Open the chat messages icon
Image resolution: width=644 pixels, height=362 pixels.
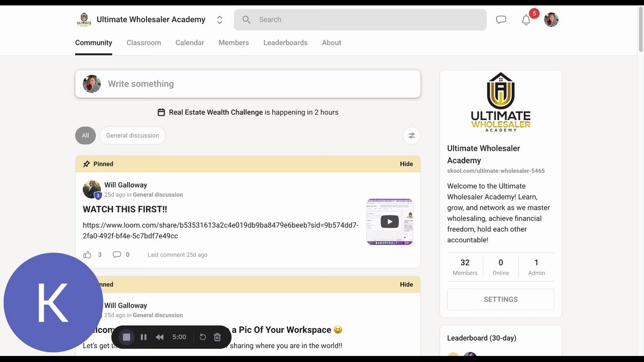[x=501, y=20]
